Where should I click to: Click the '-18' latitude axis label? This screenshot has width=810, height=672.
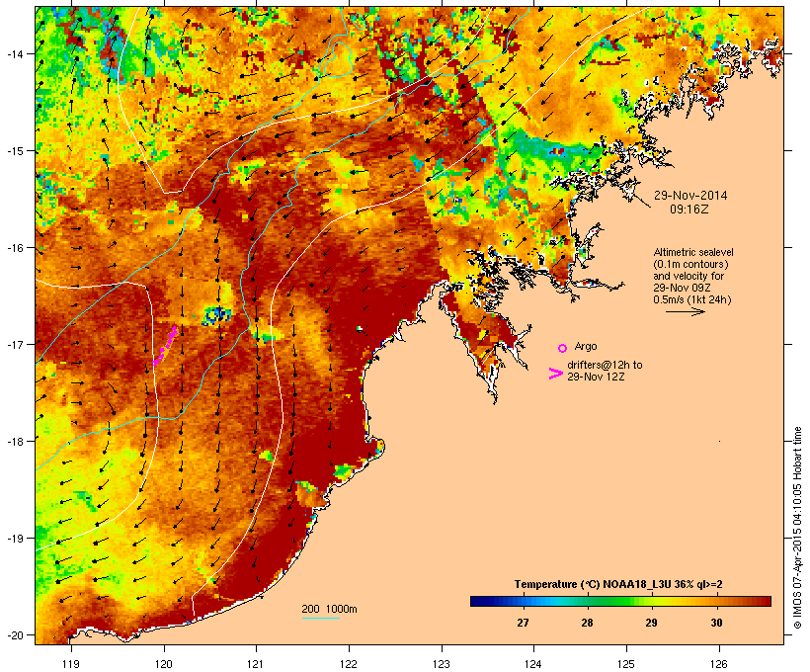tap(15, 441)
